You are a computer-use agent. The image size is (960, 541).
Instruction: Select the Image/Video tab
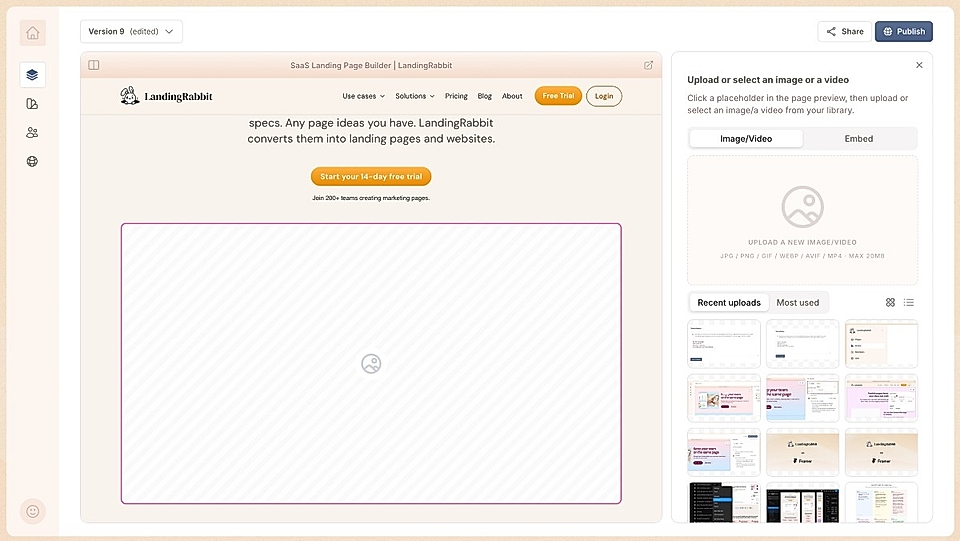coord(746,139)
